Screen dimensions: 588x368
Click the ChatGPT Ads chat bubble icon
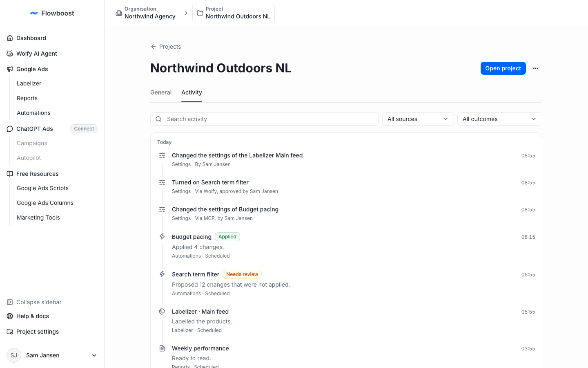[10, 129]
